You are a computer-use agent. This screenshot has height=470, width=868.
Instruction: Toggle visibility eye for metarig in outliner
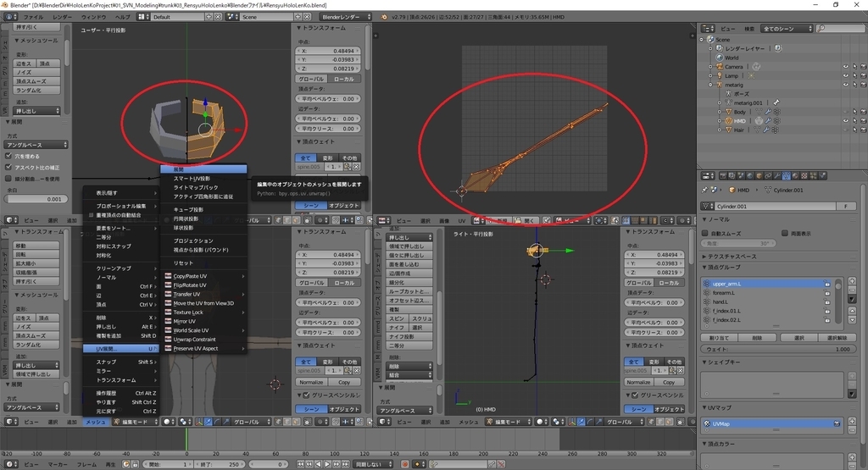click(x=845, y=85)
